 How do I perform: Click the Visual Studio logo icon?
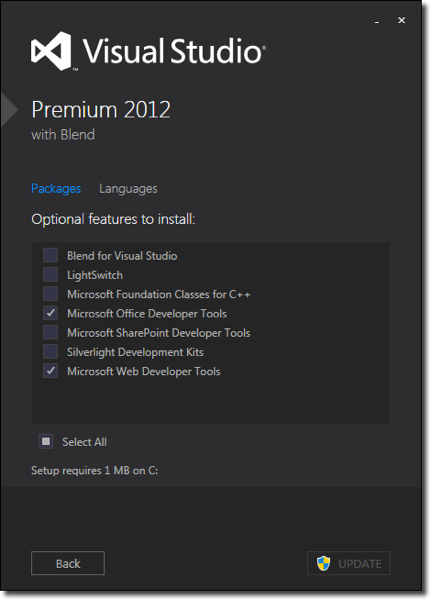coord(51,51)
